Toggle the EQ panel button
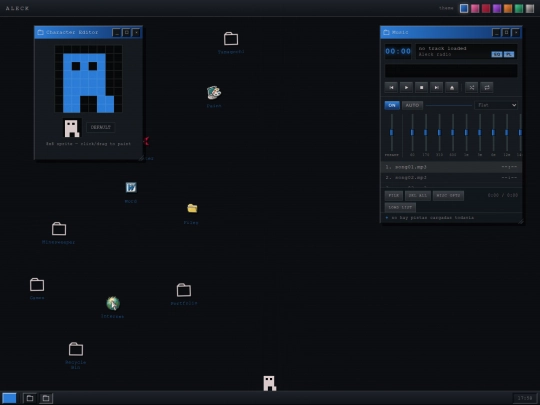Screen dimensions: 540x405 [x=497, y=54]
